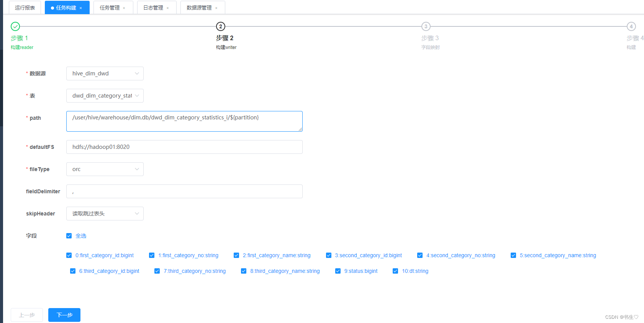Uncheck 6:third_category_id:bigint field
Image resolution: width=644 pixels, height=323 pixels.
click(x=73, y=271)
